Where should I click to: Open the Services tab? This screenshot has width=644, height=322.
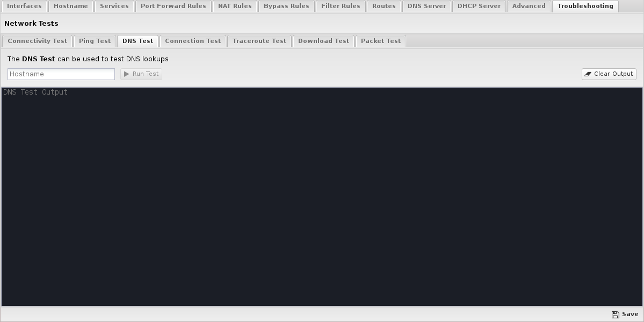click(x=114, y=6)
